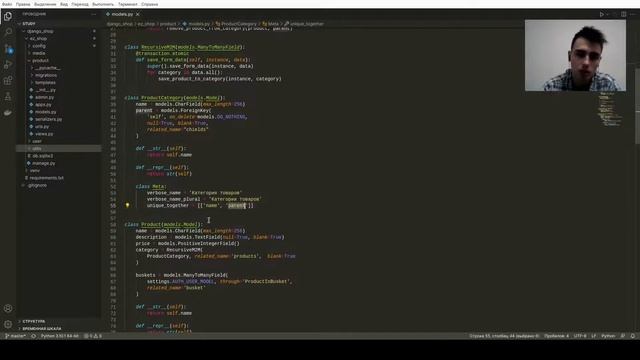Open the Вид menu
Image resolution: width=640 pixels, height=360 pixels.
point(64,4)
